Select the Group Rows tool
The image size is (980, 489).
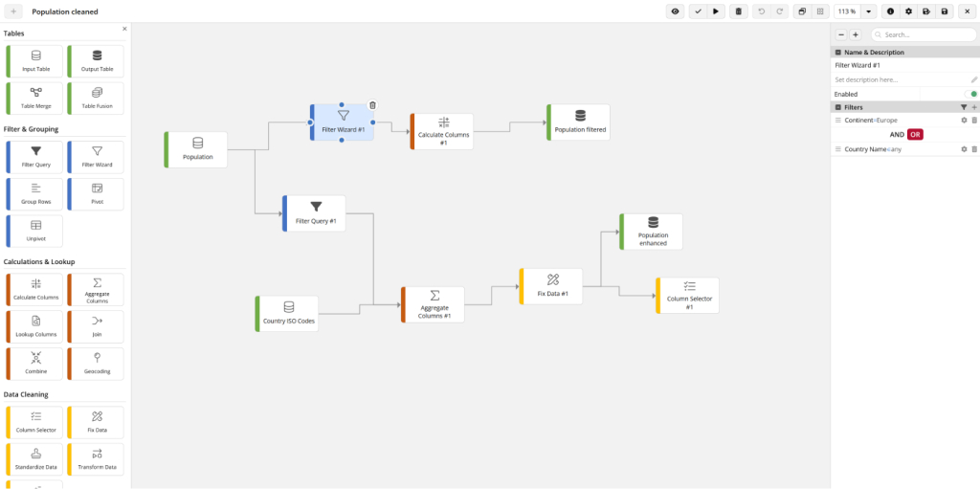(x=34, y=194)
